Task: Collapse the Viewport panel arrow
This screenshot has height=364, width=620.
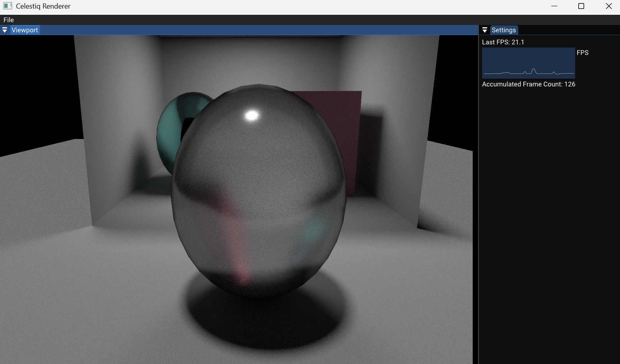Action: click(x=5, y=30)
